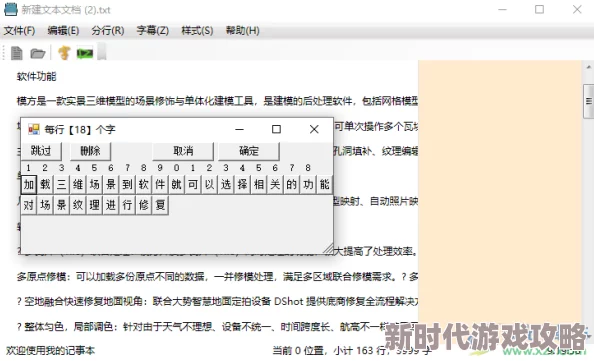
Task: Open the 文件(F) menu
Action: [19, 31]
